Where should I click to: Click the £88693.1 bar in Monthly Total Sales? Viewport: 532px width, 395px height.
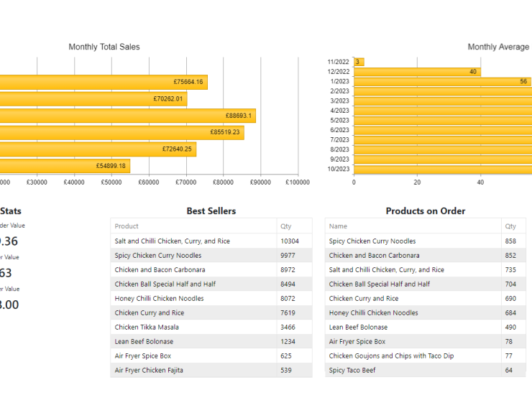tap(129, 116)
